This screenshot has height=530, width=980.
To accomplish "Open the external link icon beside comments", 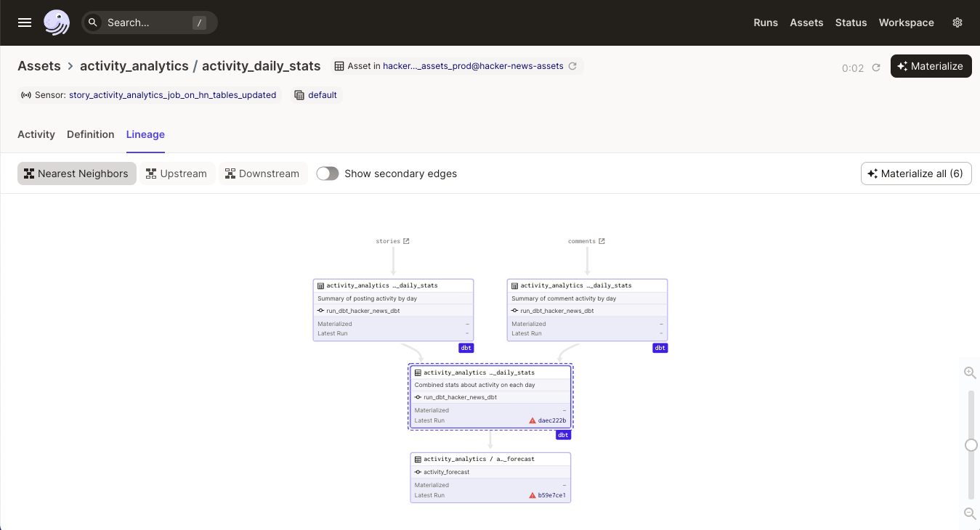I will tap(602, 241).
